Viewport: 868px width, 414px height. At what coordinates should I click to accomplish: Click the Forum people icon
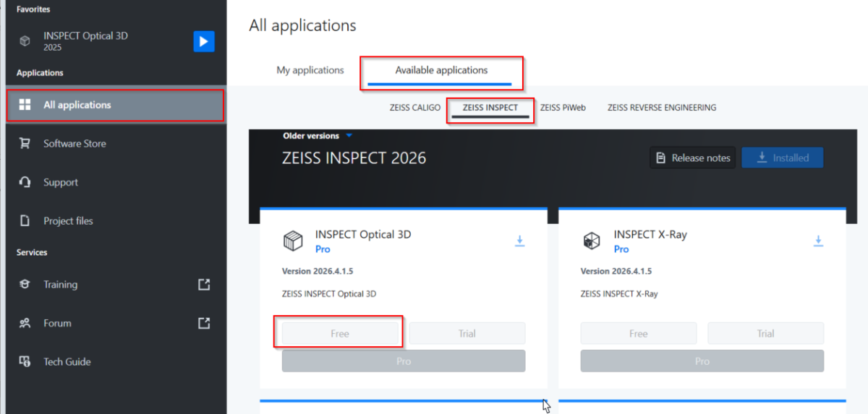point(25,323)
